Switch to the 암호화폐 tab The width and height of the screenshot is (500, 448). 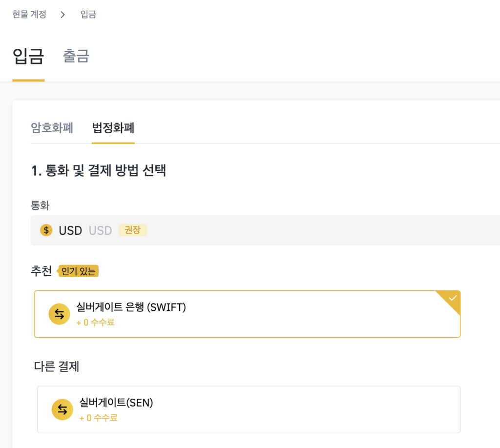pyautogui.click(x=52, y=128)
